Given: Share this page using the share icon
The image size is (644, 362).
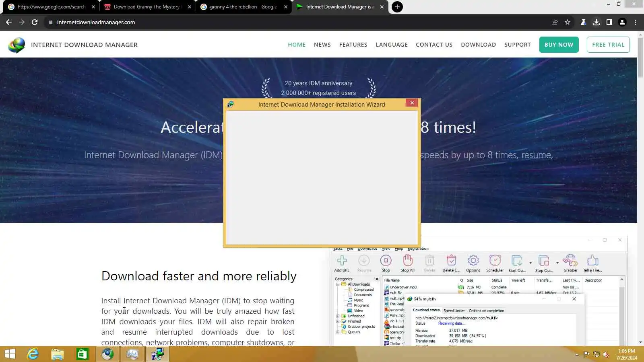Looking at the screenshot, I should (x=555, y=22).
